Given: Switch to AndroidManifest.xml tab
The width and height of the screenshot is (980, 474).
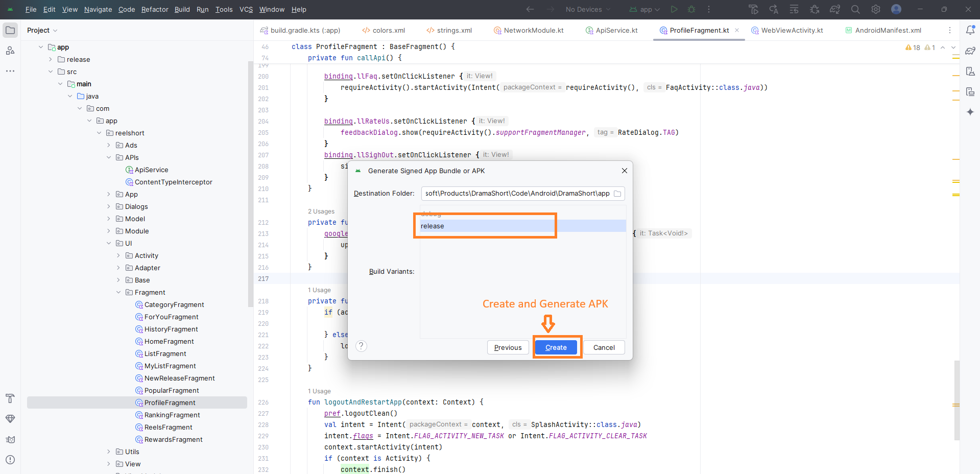Looking at the screenshot, I should [x=883, y=30].
